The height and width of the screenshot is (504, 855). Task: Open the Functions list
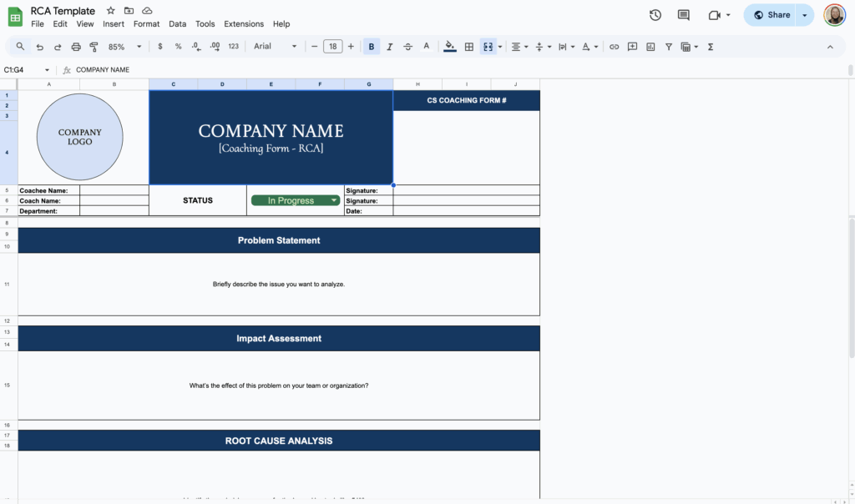tap(711, 47)
